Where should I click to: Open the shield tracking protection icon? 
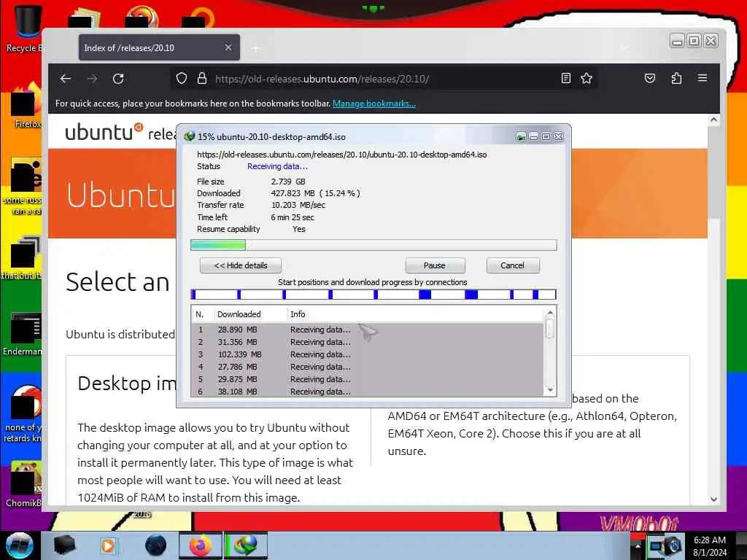click(x=182, y=79)
